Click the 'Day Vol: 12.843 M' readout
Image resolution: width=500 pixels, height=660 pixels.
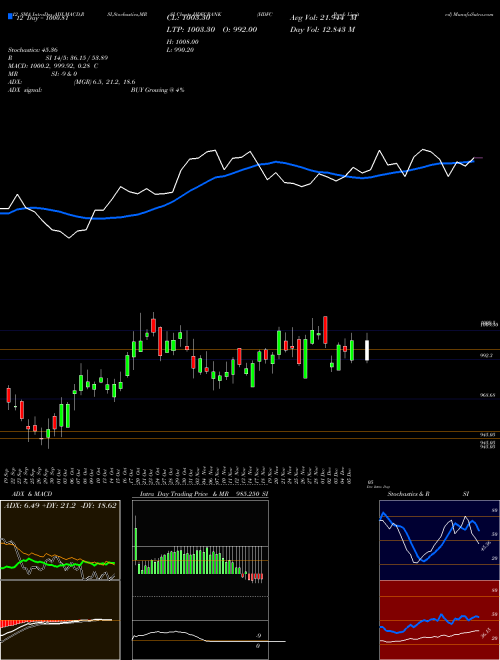322,29
